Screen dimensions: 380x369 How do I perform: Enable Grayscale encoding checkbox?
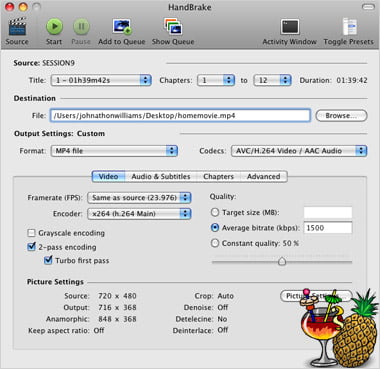(x=31, y=233)
